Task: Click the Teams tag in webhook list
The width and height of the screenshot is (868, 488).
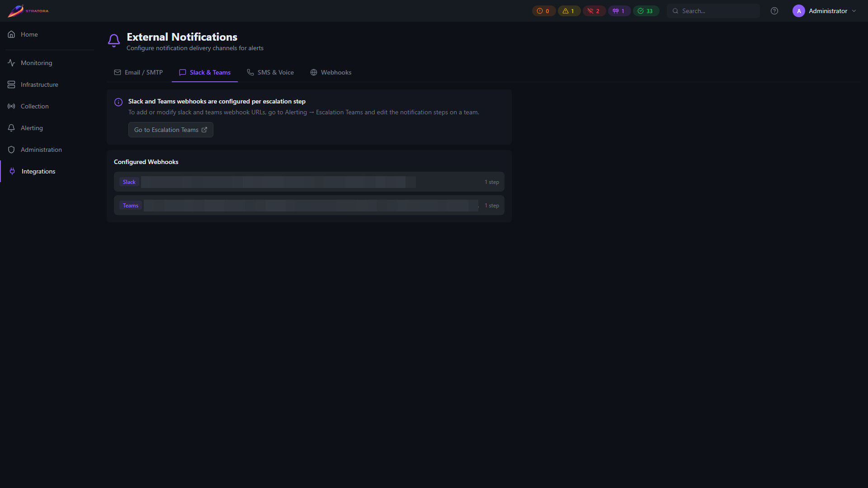Action: [x=131, y=206]
